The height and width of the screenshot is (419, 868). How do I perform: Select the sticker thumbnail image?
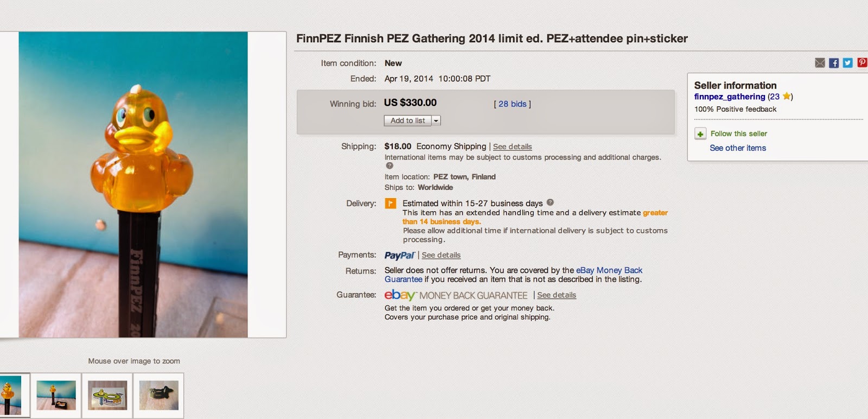107,395
